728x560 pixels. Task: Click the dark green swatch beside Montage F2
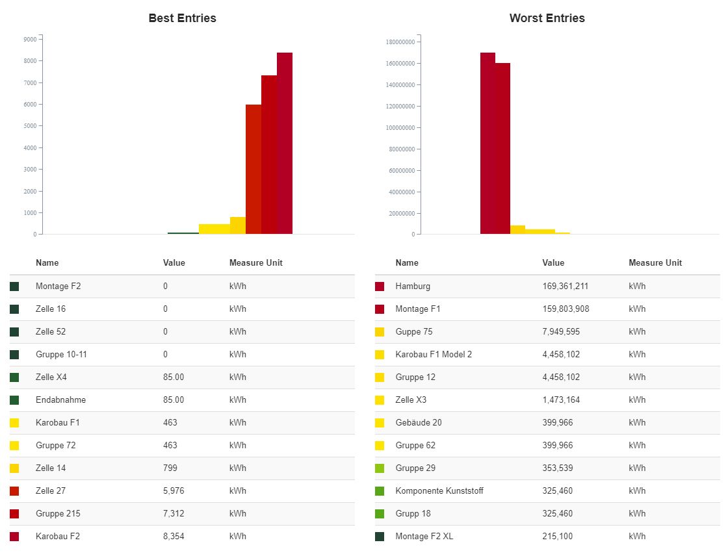click(x=14, y=286)
